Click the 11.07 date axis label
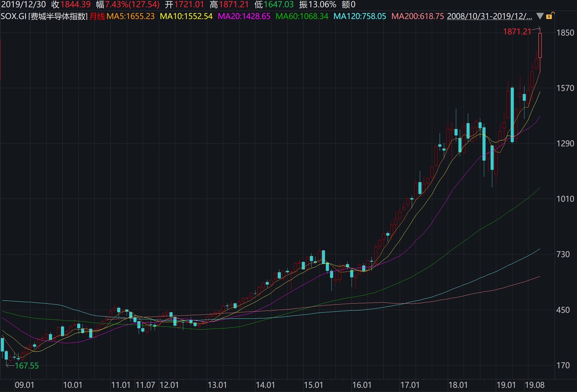 click(x=145, y=385)
